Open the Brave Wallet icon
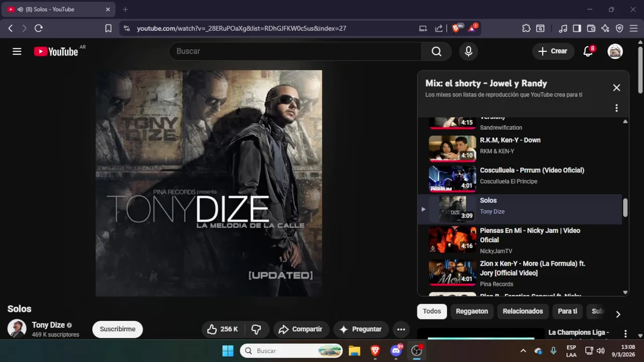Screen dimensions: 644x362 coord(591,29)
